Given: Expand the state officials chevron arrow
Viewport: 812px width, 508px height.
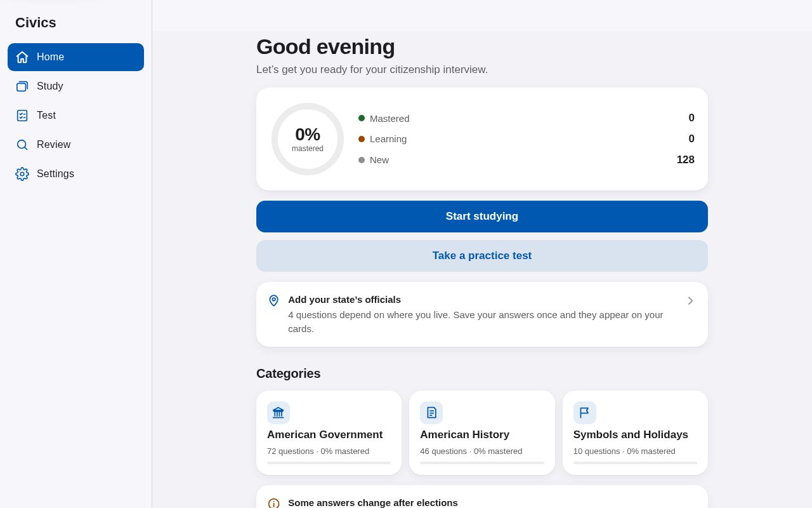Looking at the screenshot, I should [690, 301].
